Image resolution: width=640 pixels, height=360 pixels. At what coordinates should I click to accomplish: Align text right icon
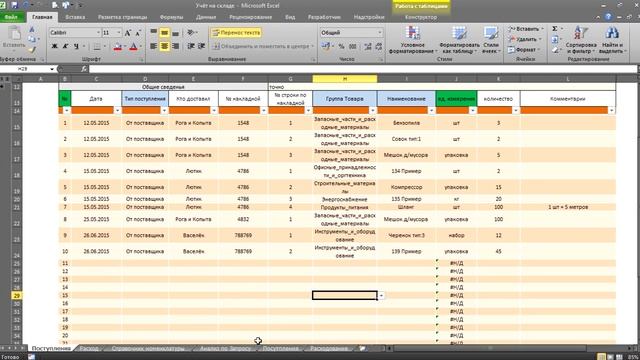pos(176,47)
